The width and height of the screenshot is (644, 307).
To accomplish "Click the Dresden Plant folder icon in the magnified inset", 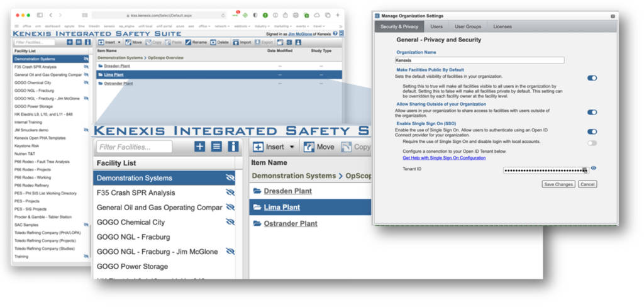I will [257, 191].
